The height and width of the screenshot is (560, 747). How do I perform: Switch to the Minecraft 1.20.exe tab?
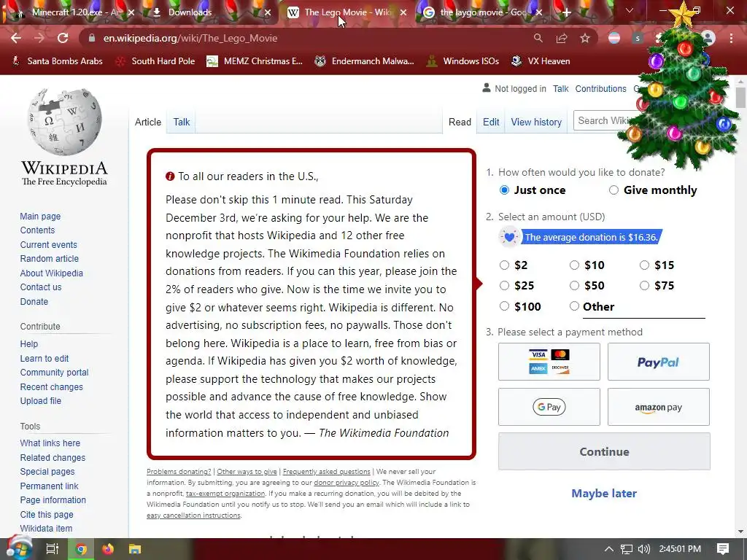71,12
